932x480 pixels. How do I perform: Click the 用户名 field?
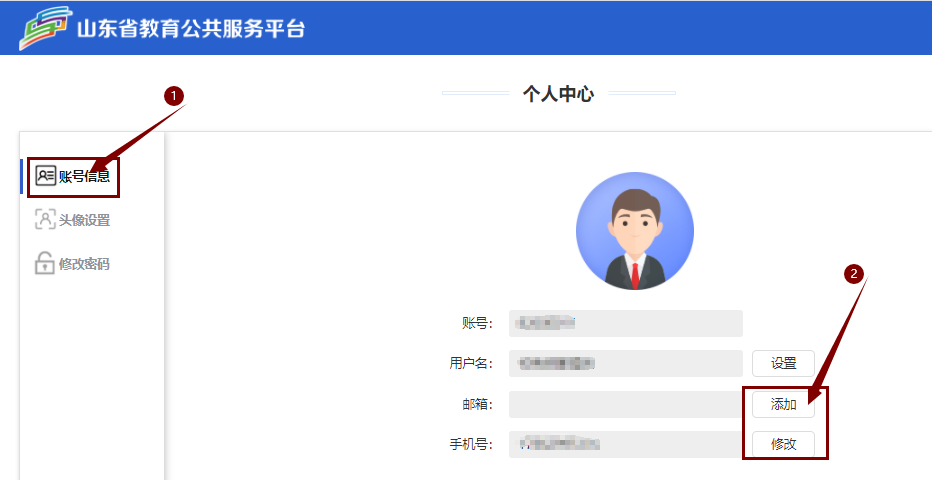625,364
